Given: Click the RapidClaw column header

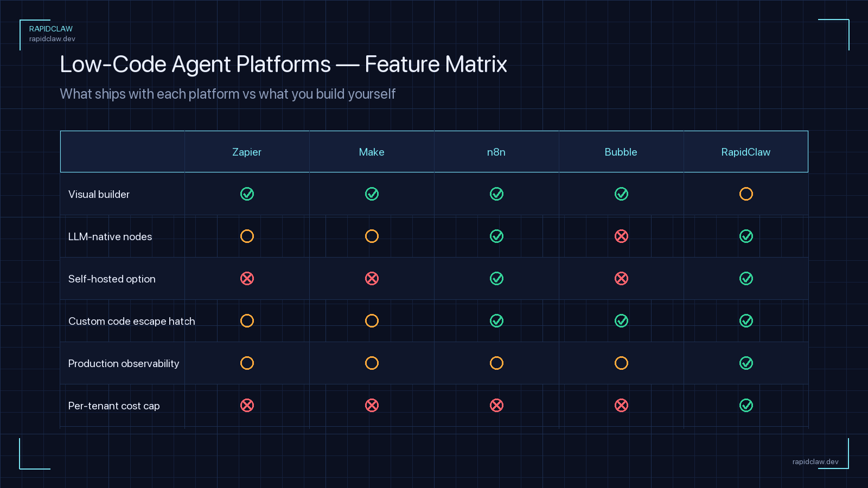Looking at the screenshot, I should pyautogui.click(x=746, y=152).
